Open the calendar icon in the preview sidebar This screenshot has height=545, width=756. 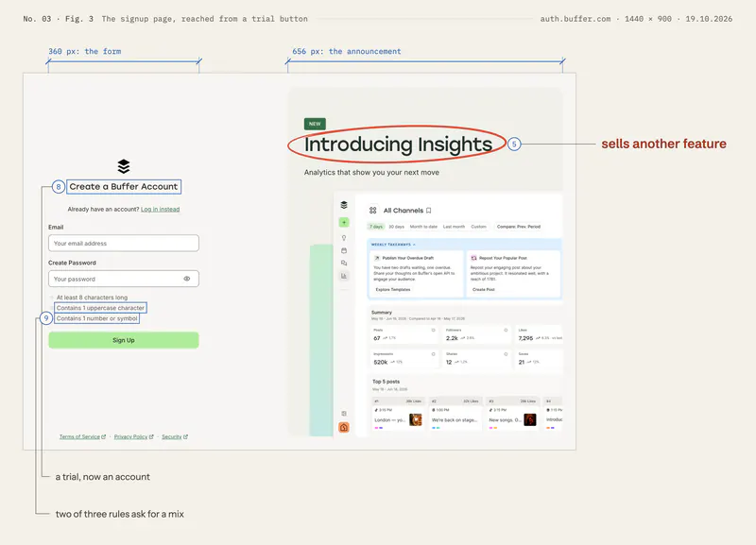[344, 250]
